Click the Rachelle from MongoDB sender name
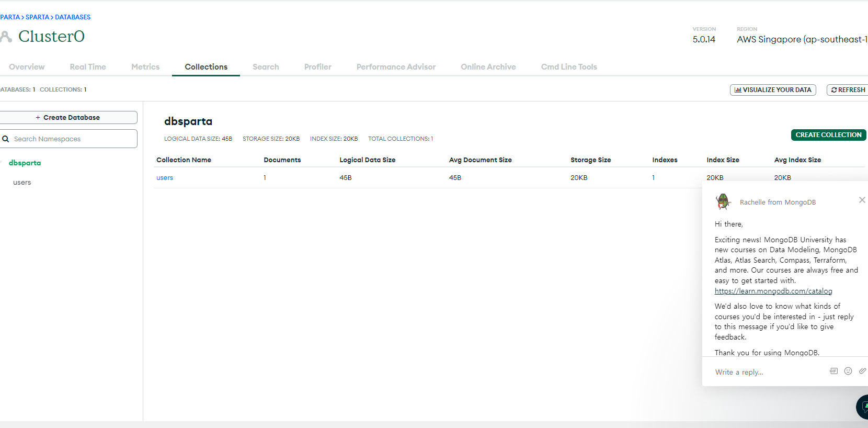The width and height of the screenshot is (868, 428). click(778, 202)
